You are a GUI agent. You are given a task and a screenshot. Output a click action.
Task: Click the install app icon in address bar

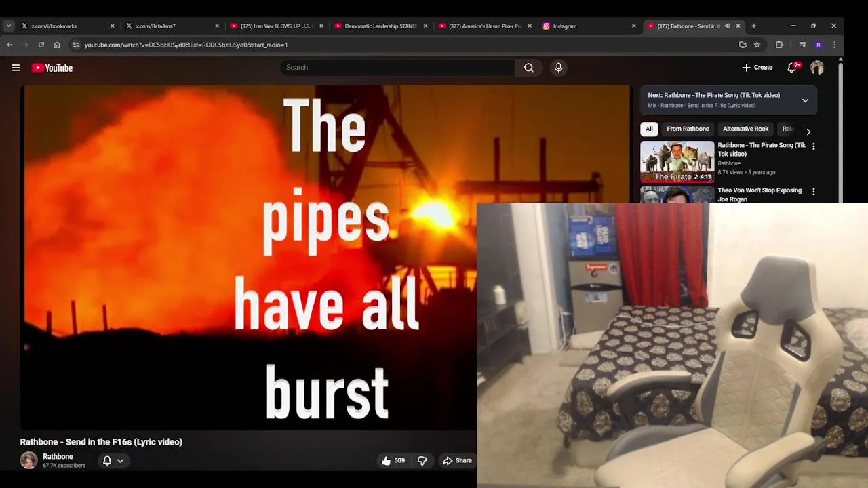[743, 45]
